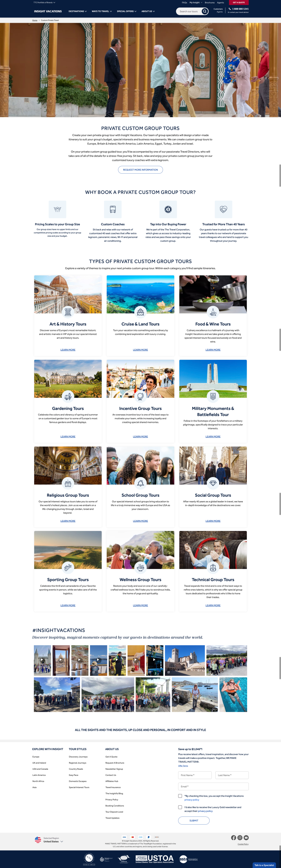Click the search magnifier icon
This screenshot has width=281, height=868.
click(x=204, y=11)
